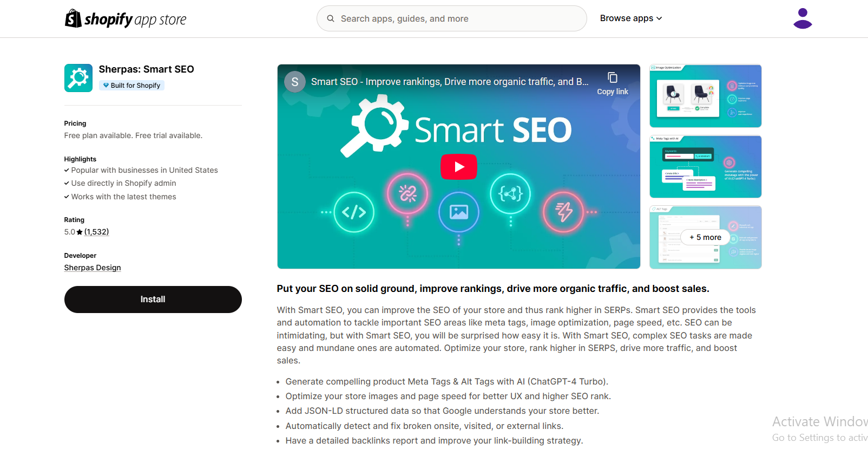Show the 5 more screenshots
The height and width of the screenshot is (462, 868).
pos(705,237)
